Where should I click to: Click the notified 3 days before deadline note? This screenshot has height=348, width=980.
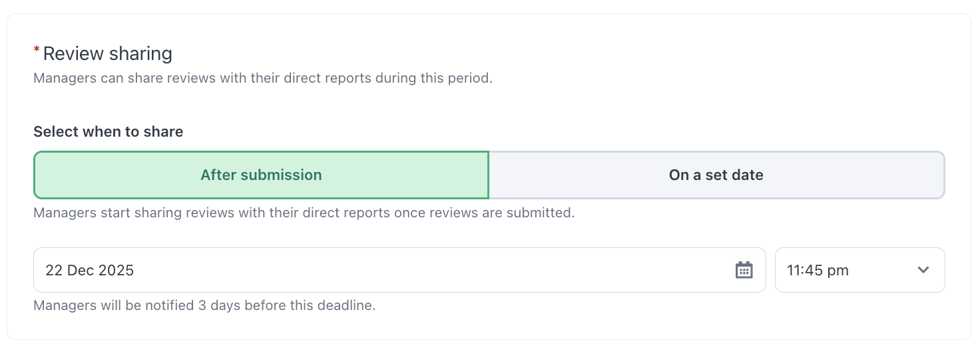coord(204,306)
